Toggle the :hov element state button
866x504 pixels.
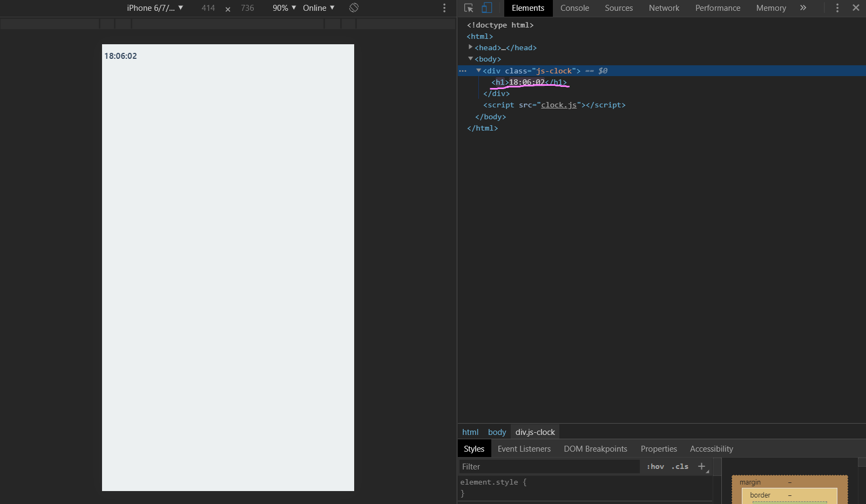pos(655,467)
